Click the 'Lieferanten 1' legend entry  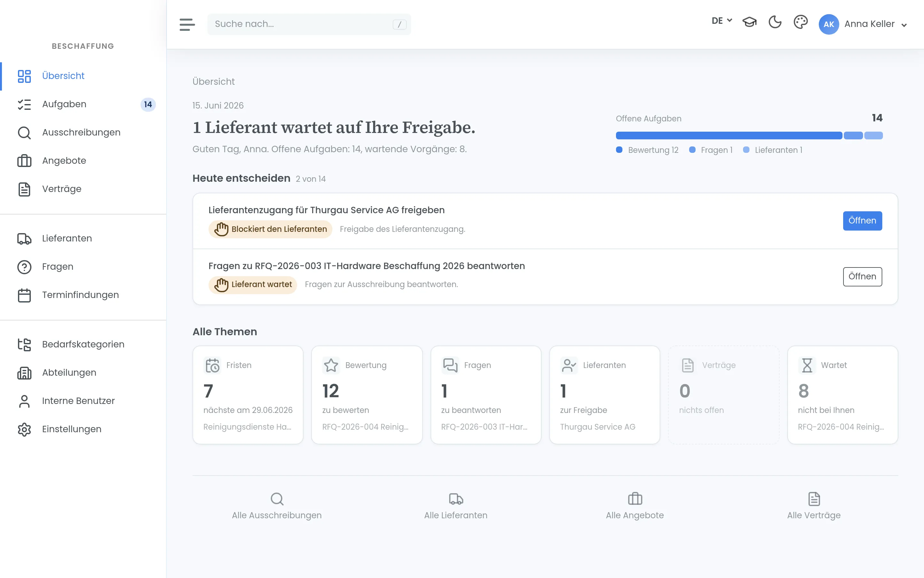(773, 150)
